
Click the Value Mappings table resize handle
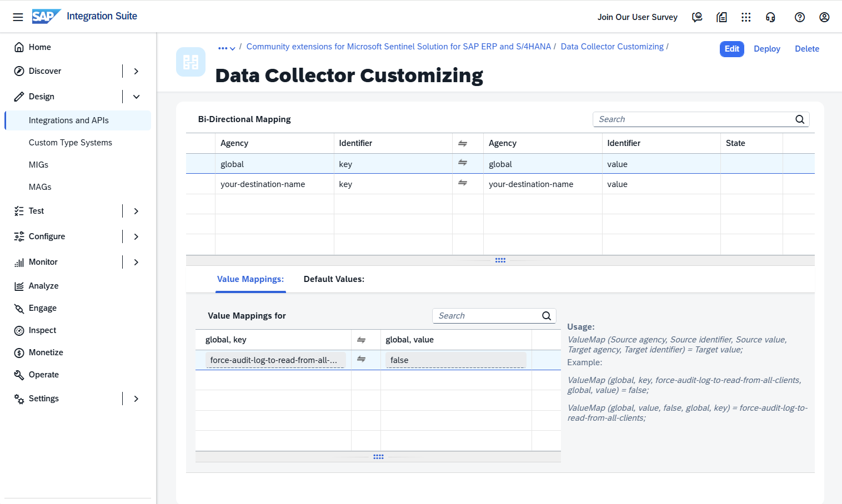coord(378,457)
